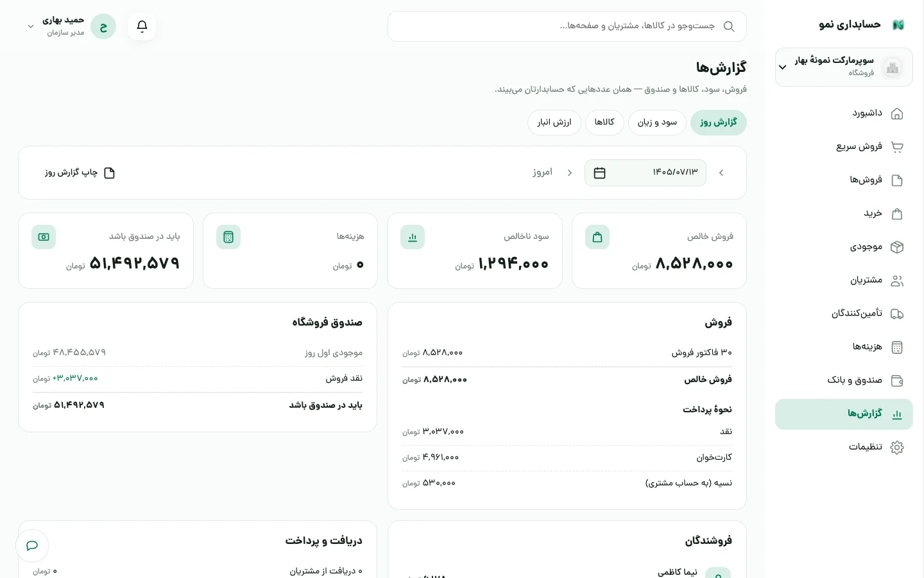924x578 pixels.
Task: Click the چاپ گزارش روز button
Action: [80, 173]
